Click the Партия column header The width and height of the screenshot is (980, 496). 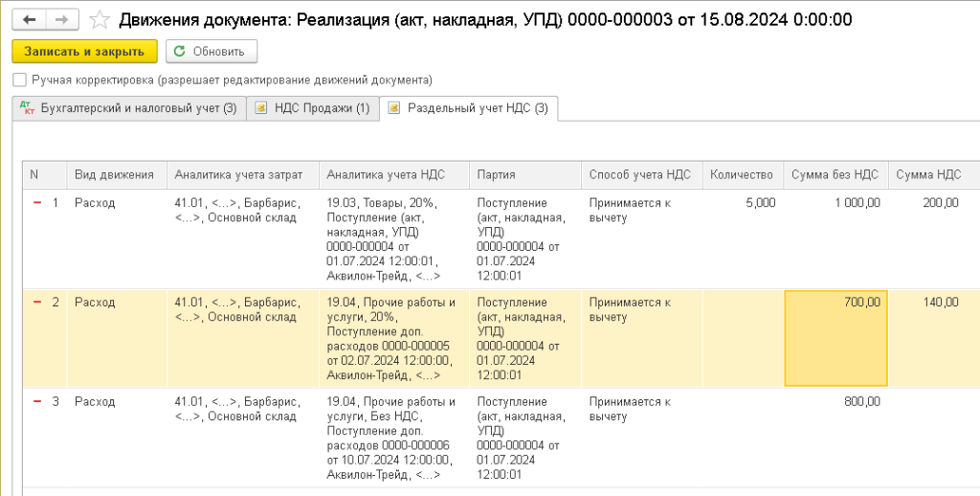coord(525,175)
